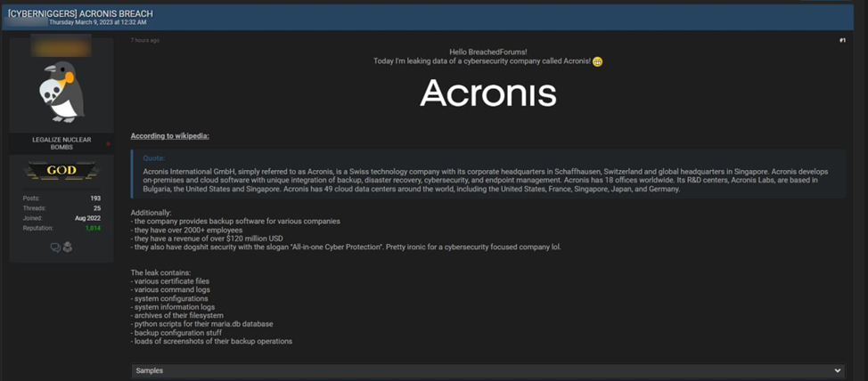Screen dimensions: 868x381
Task: Click 'The leak contains:' heading
Action: (161, 272)
